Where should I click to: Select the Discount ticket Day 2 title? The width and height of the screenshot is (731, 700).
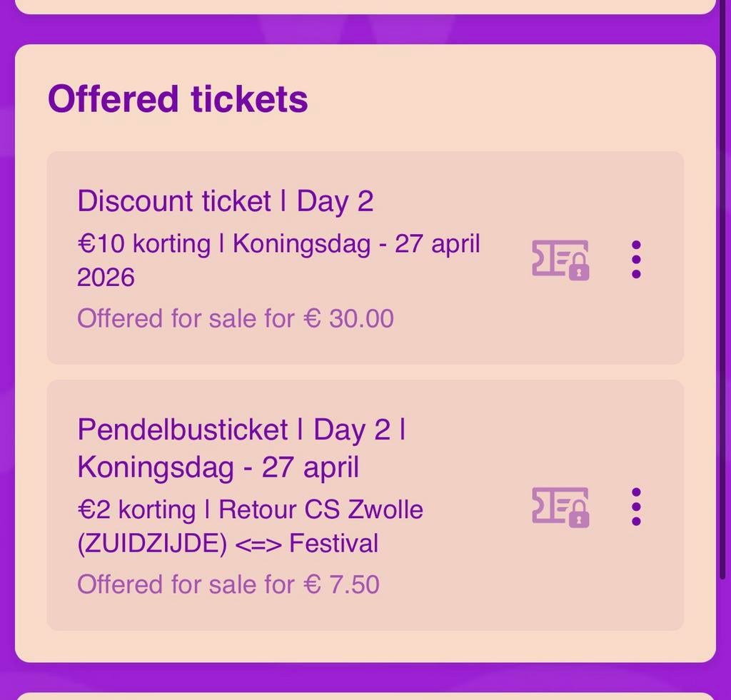coord(226,202)
